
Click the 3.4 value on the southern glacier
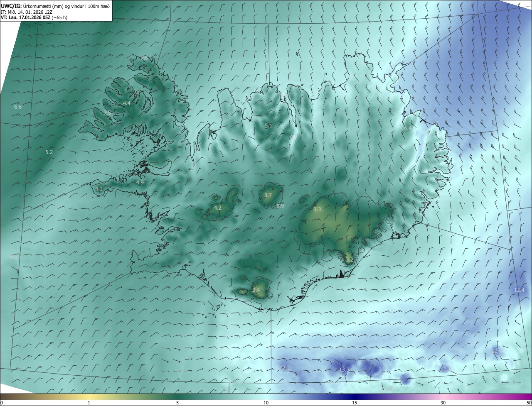pyautogui.click(x=256, y=290)
